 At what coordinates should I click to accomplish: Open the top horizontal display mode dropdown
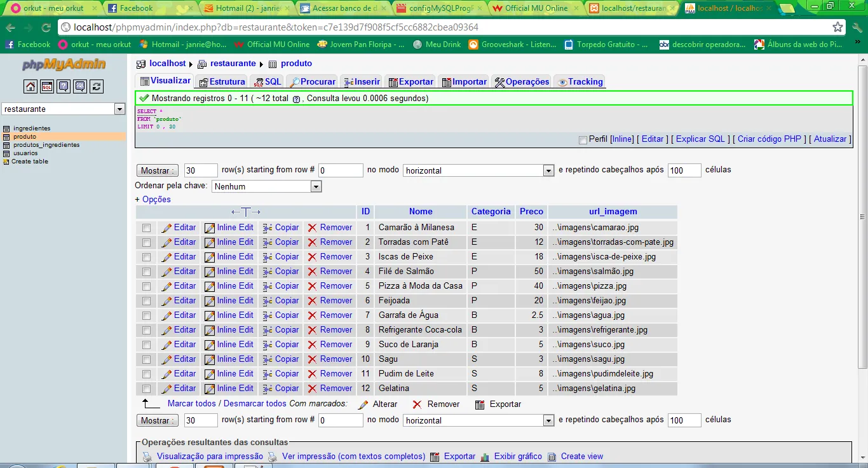548,170
